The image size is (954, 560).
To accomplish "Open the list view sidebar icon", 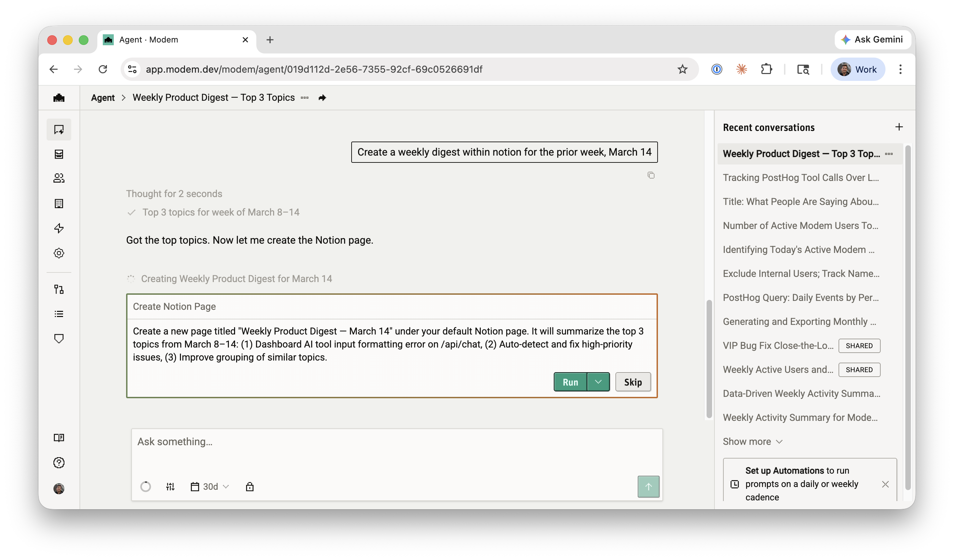I will pyautogui.click(x=59, y=314).
